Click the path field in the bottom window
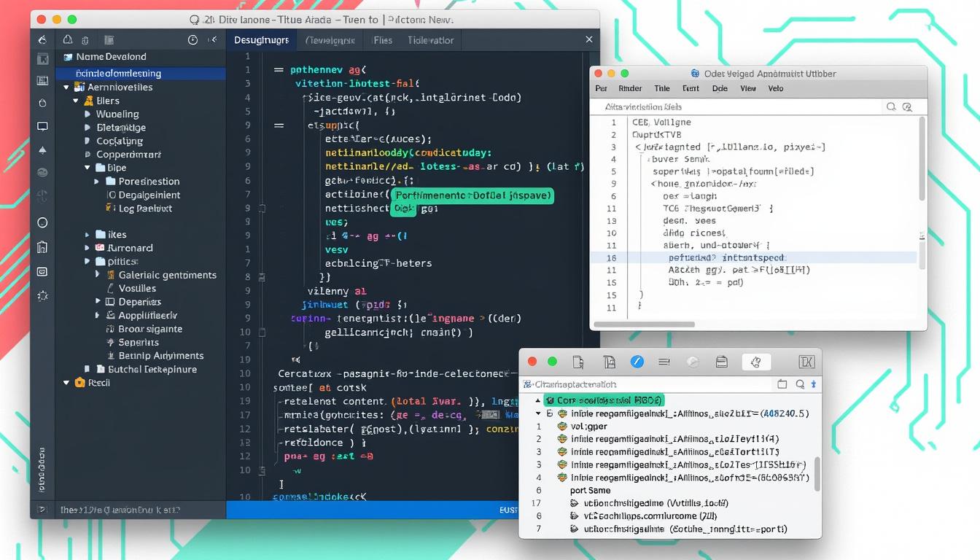Image resolution: width=980 pixels, height=560 pixels. point(647,384)
